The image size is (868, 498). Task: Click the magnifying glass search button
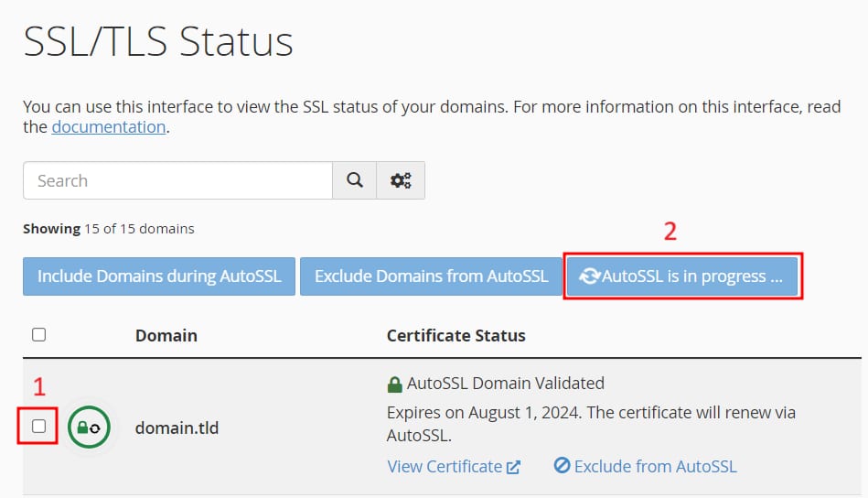pyautogui.click(x=354, y=180)
